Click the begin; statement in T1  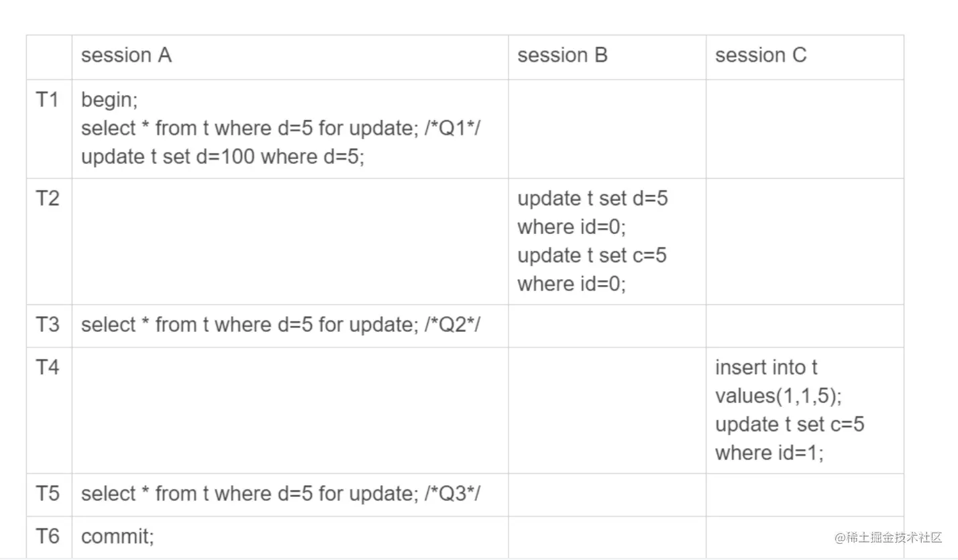[x=109, y=100]
